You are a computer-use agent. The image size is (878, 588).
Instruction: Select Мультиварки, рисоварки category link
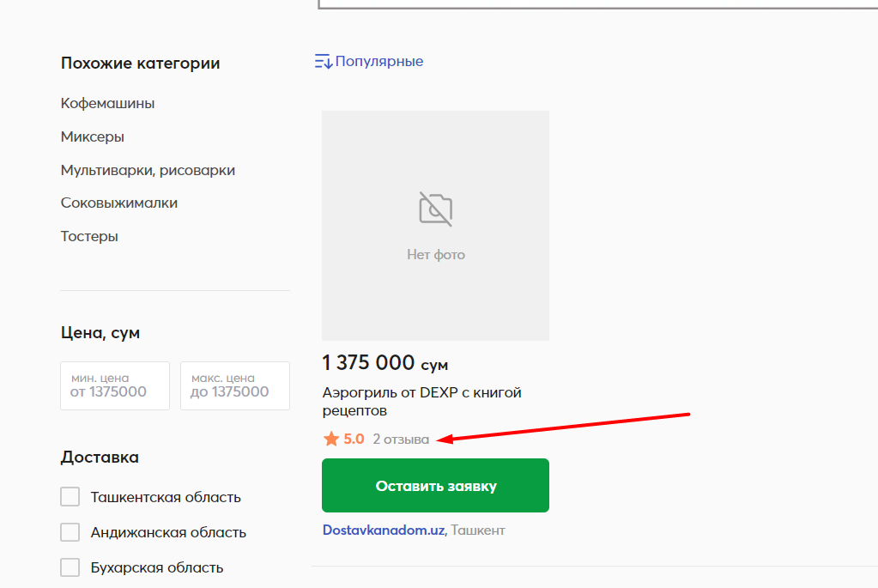coord(148,170)
